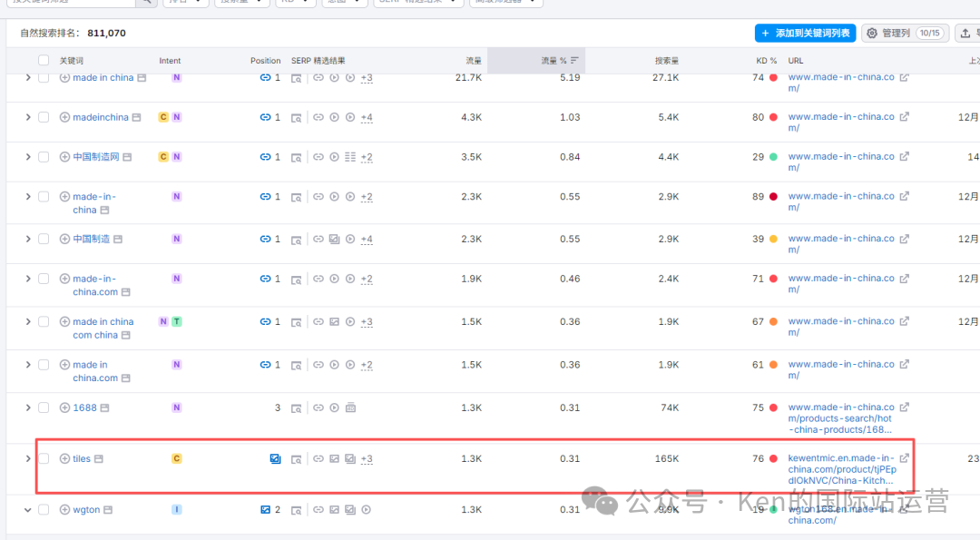The height and width of the screenshot is (540, 980).
Task: Expand the made-in-china.com keyword row
Action: (27, 279)
